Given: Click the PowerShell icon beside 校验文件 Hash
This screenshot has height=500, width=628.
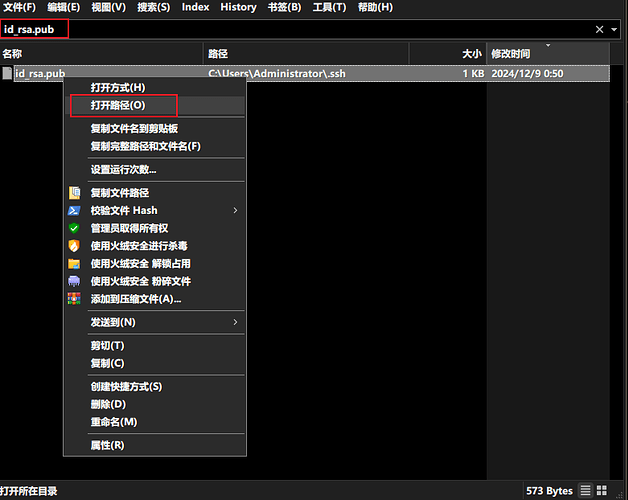Looking at the screenshot, I should [x=74, y=210].
